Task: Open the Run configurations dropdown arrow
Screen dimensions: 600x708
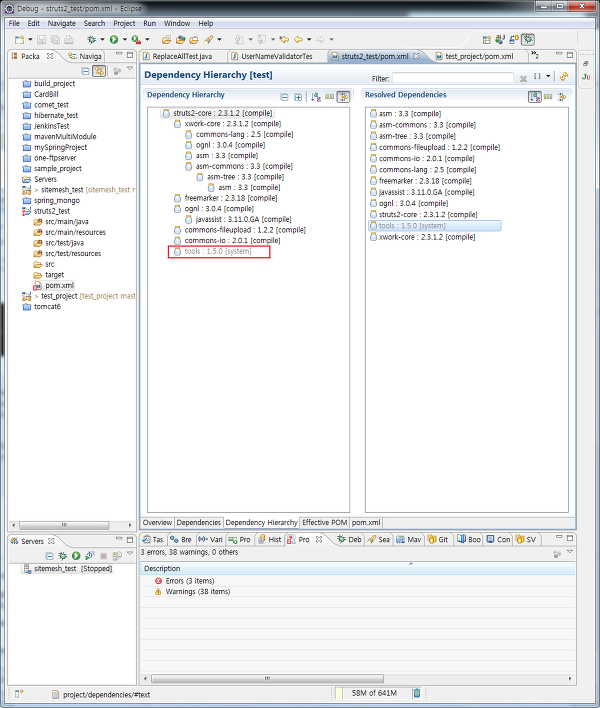Action: point(125,40)
